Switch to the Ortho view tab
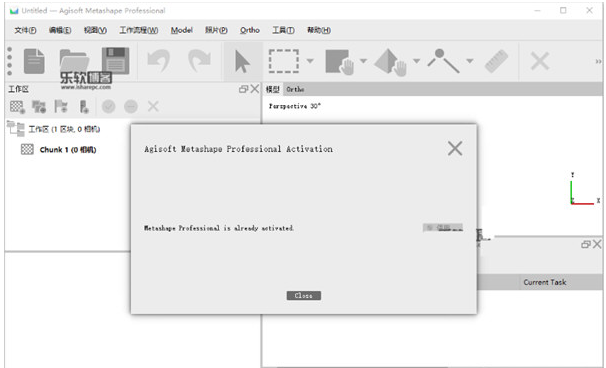This screenshot has height=368, width=606. tap(295, 89)
